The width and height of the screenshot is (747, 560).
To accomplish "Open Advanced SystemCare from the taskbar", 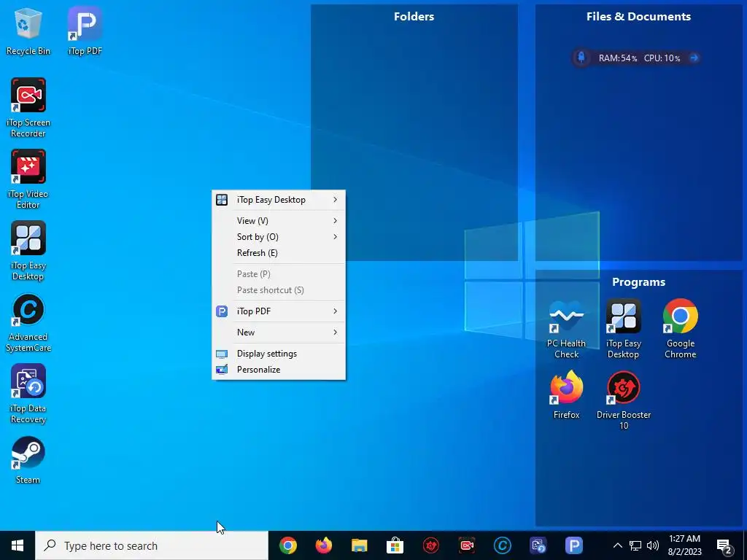I will tap(502, 545).
